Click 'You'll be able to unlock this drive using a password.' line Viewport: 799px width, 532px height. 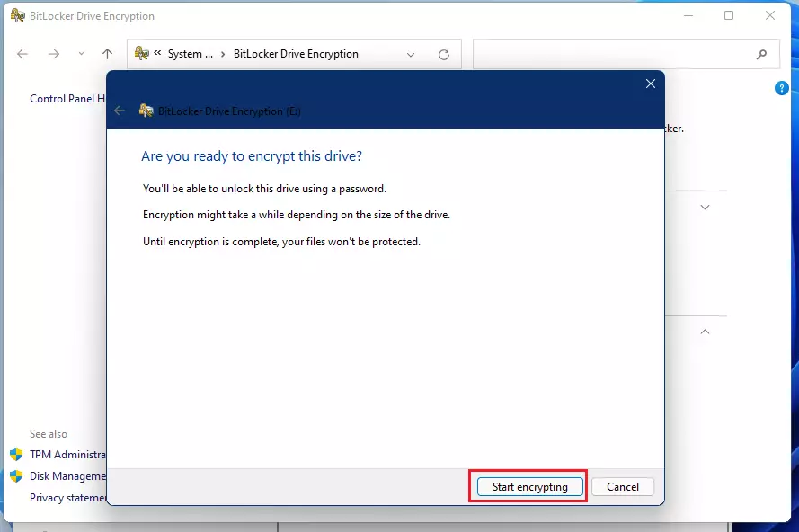coord(264,189)
